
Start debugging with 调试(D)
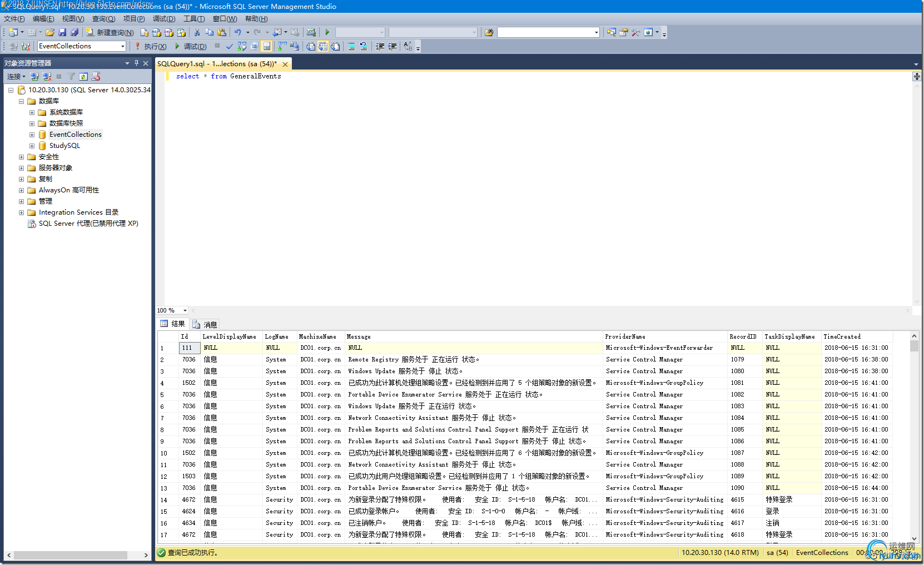coord(191,46)
